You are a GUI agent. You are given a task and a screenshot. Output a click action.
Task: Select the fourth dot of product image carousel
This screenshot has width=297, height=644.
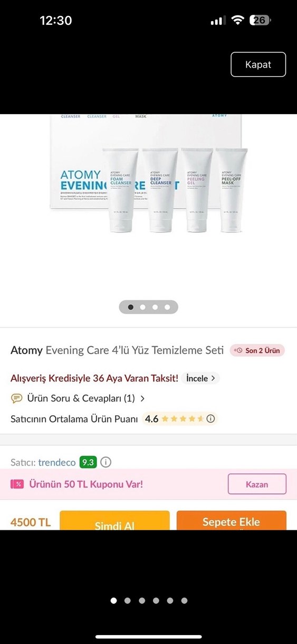pos(167,307)
